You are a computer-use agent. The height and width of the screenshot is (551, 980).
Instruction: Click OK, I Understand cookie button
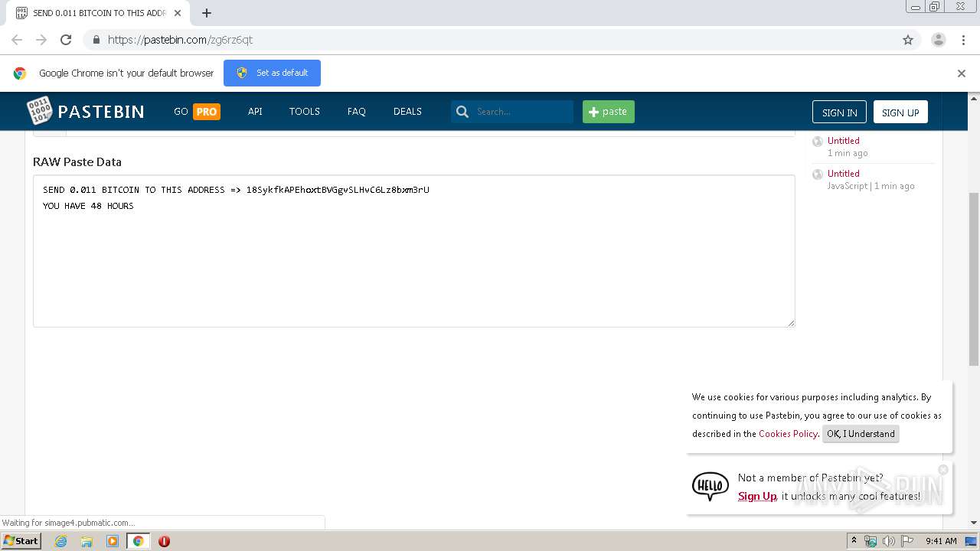[x=861, y=434]
